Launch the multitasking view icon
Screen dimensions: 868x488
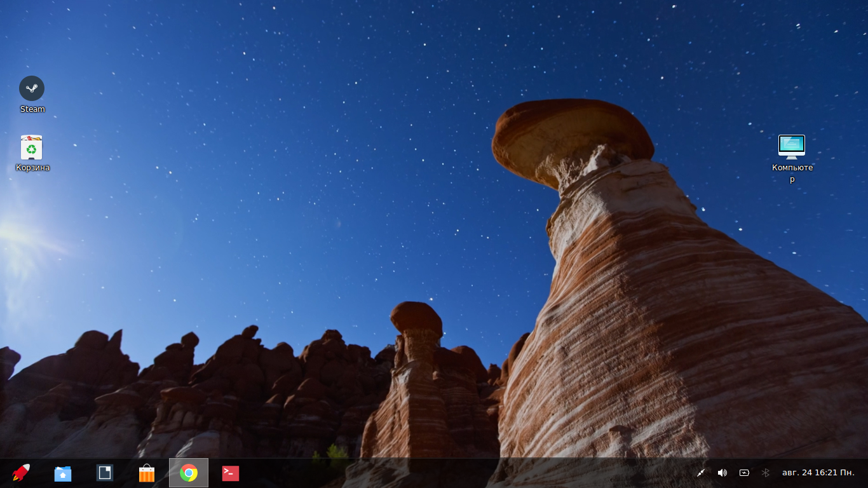pyautogui.click(x=105, y=473)
